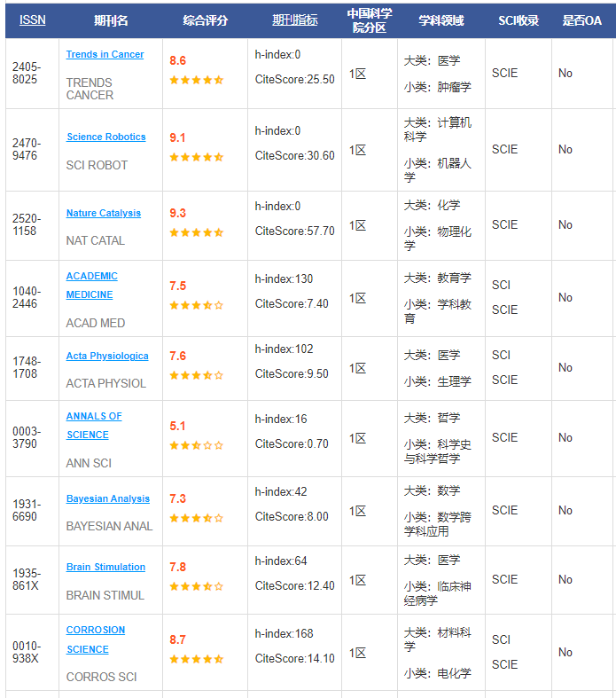Open the Nature Catalysis journal link
The image size is (616, 698).
tap(103, 213)
